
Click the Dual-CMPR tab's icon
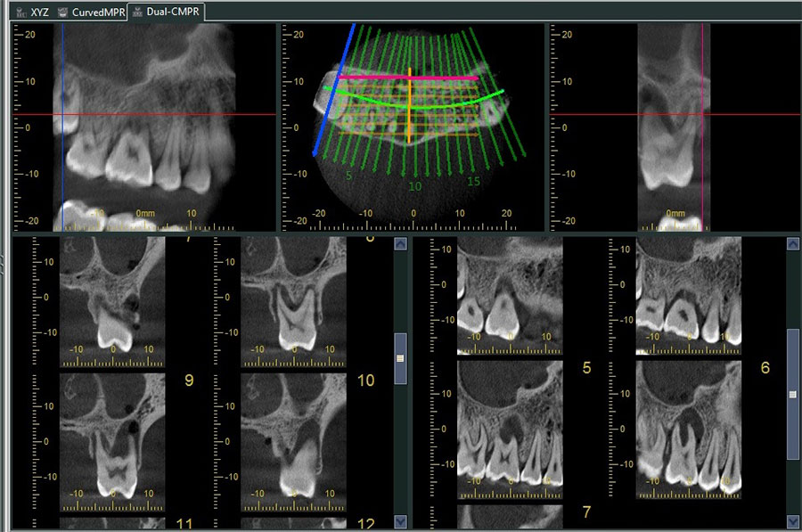137,12
